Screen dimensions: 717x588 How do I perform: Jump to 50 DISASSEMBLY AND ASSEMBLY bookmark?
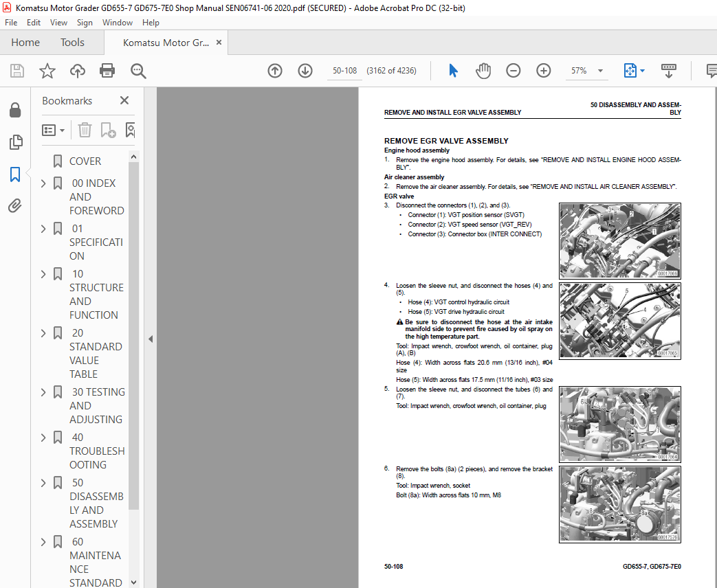pyautogui.click(x=96, y=503)
